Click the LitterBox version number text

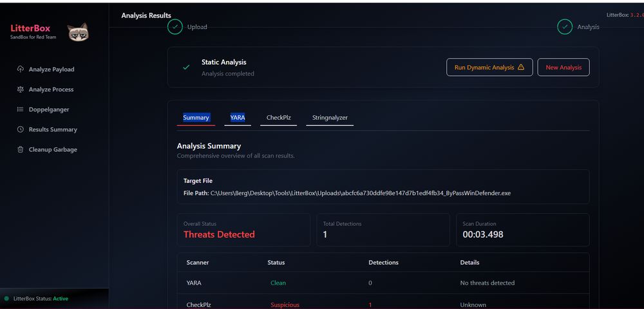637,15
